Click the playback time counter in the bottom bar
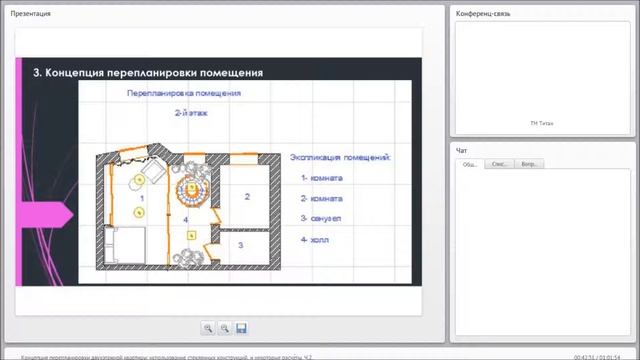The image size is (640, 360). click(597, 358)
